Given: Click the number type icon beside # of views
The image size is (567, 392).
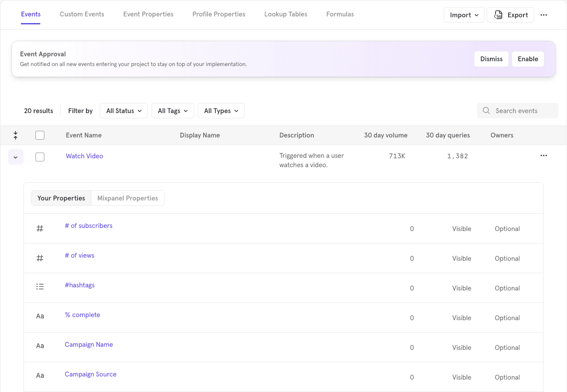Looking at the screenshot, I should 40,258.
